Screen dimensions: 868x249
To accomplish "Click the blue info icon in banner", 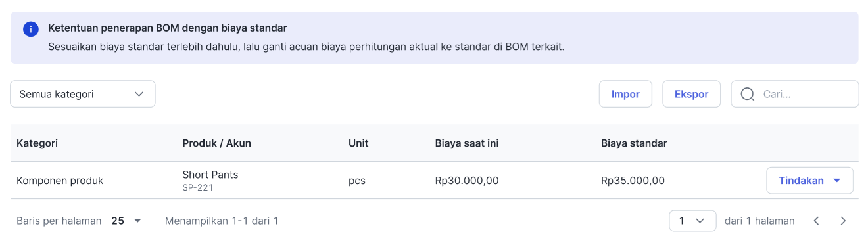I will click(x=31, y=29).
